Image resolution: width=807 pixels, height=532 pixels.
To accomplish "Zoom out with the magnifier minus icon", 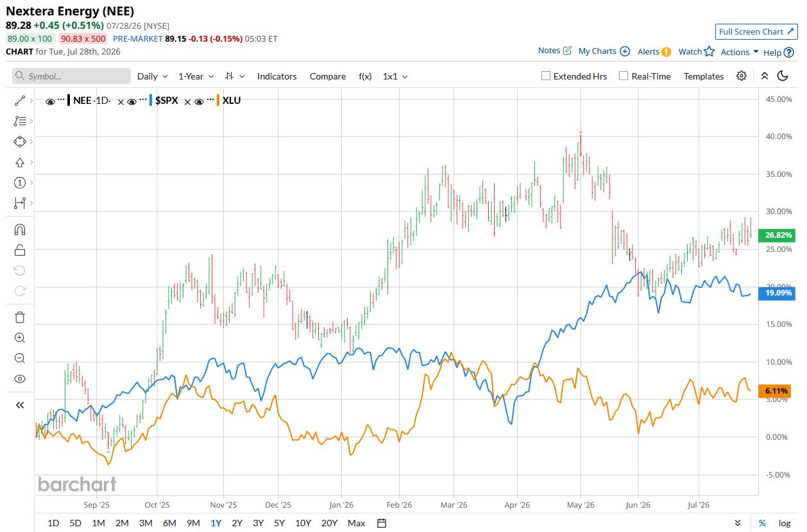I will tap(20, 358).
